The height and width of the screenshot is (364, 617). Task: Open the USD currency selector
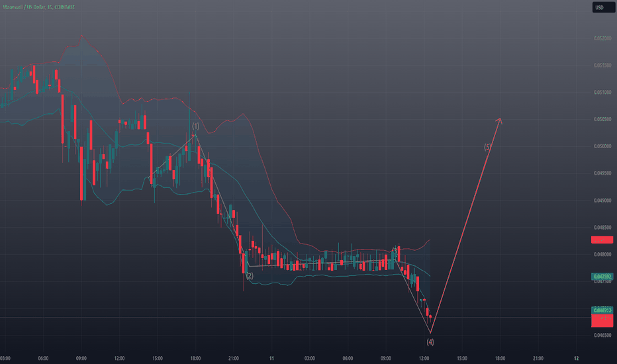603,7
